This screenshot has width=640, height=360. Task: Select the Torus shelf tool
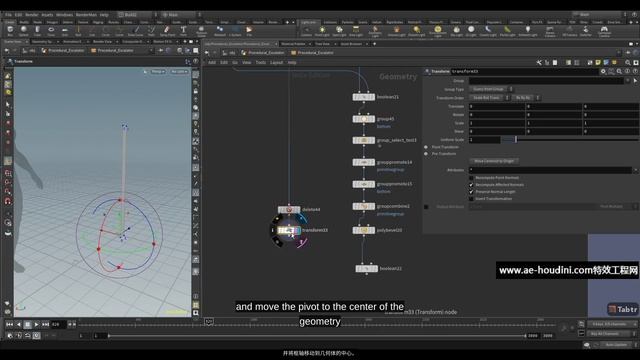(51, 31)
